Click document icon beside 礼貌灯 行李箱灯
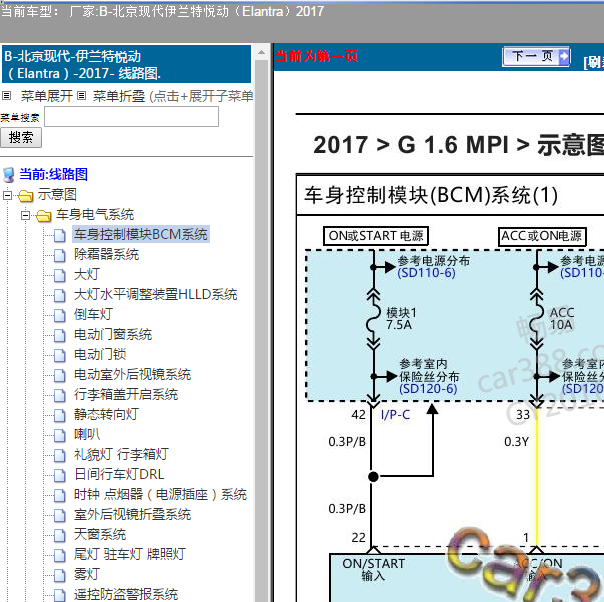The height and width of the screenshot is (602, 604). tap(59, 456)
